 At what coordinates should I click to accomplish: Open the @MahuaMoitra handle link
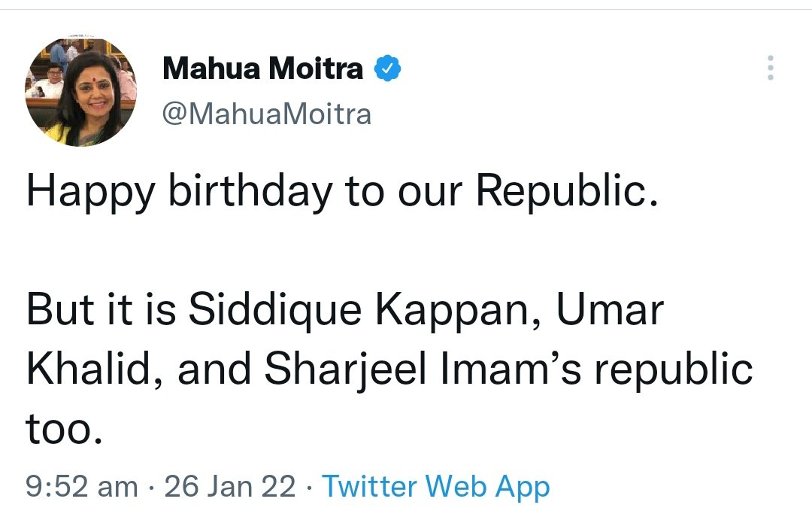pyautogui.click(x=267, y=114)
